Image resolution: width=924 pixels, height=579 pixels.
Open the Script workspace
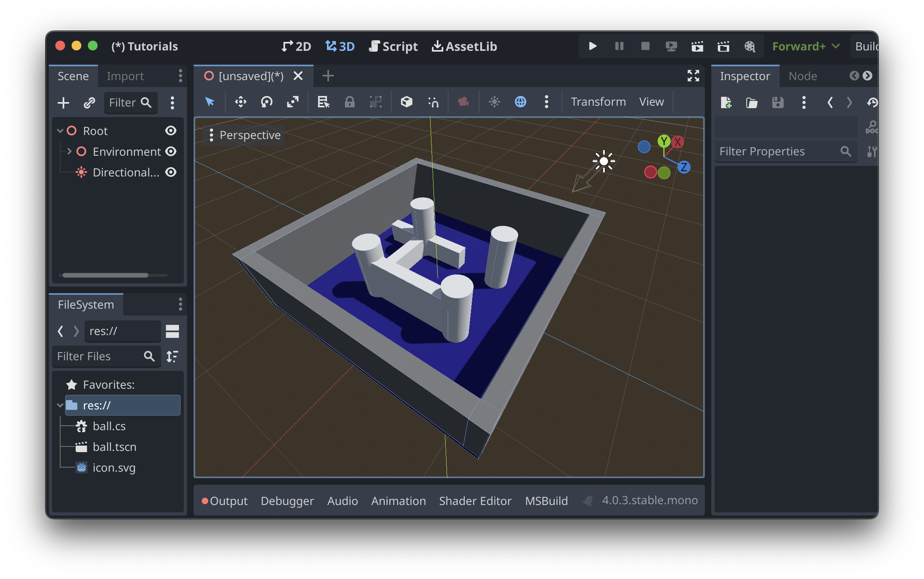pyautogui.click(x=393, y=46)
